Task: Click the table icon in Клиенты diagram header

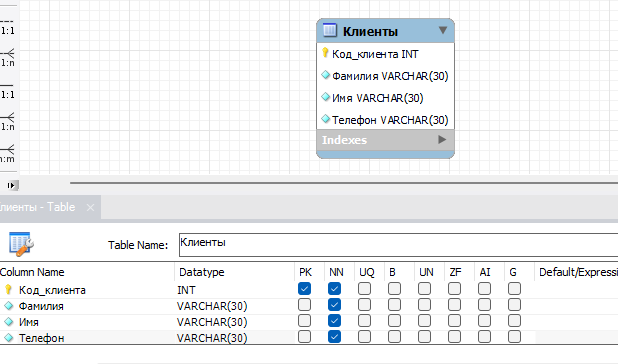Action: click(x=330, y=30)
